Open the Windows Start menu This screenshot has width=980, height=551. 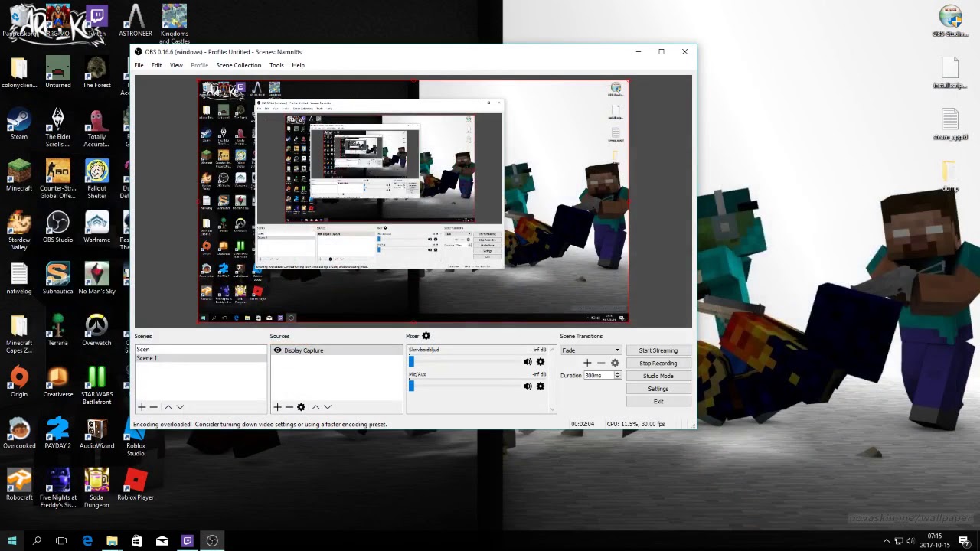point(11,541)
